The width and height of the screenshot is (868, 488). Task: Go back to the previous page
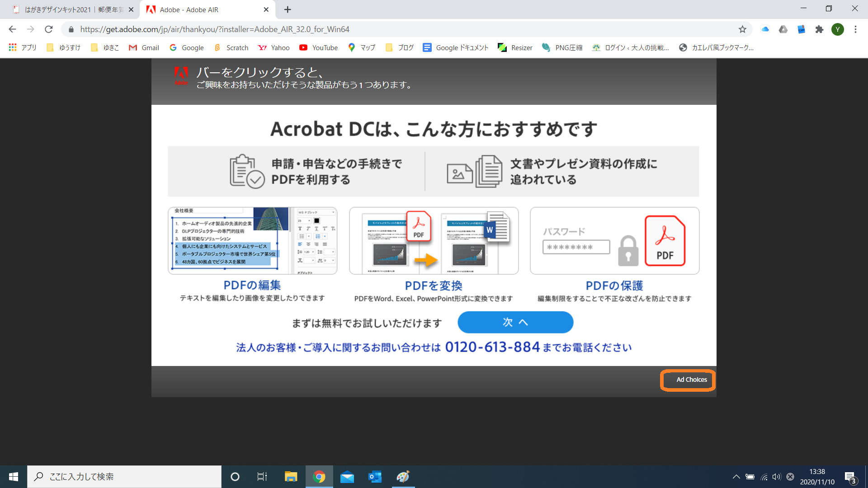coord(12,29)
